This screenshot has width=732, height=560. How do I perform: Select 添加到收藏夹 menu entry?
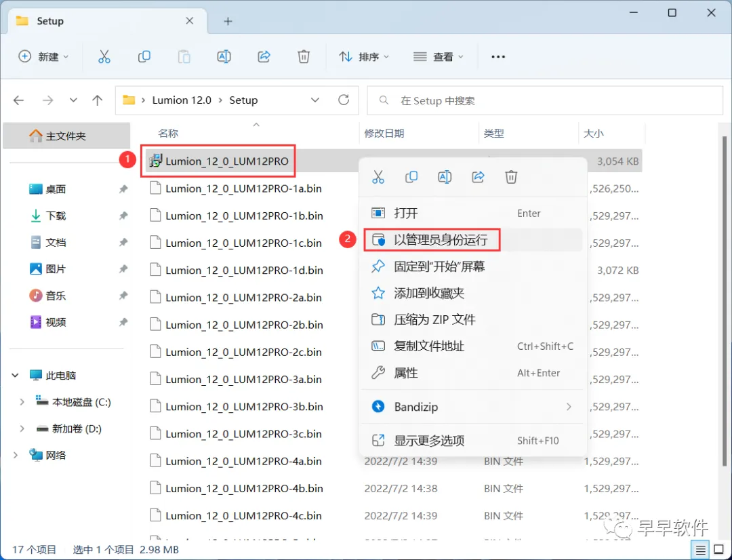click(x=472, y=294)
